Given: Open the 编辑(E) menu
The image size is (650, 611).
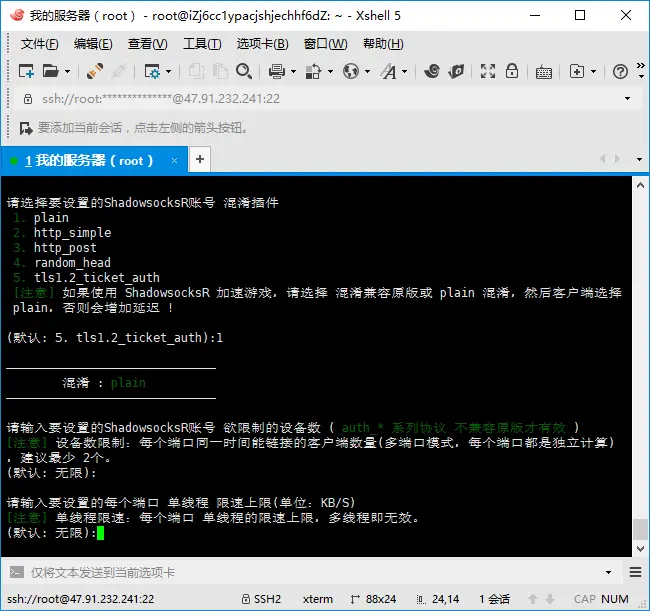Looking at the screenshot, I should click(93, 44).
